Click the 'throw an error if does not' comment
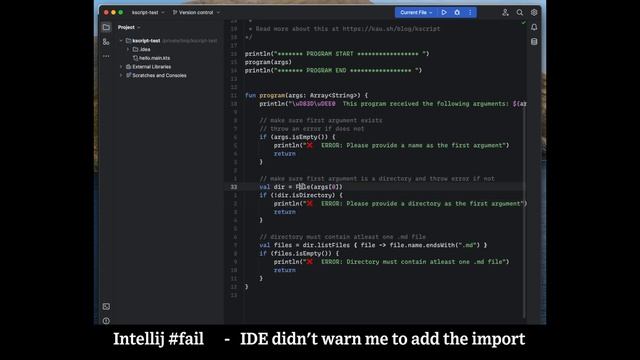Viewport: 640px width, 360px height. [x=311, y=129]
